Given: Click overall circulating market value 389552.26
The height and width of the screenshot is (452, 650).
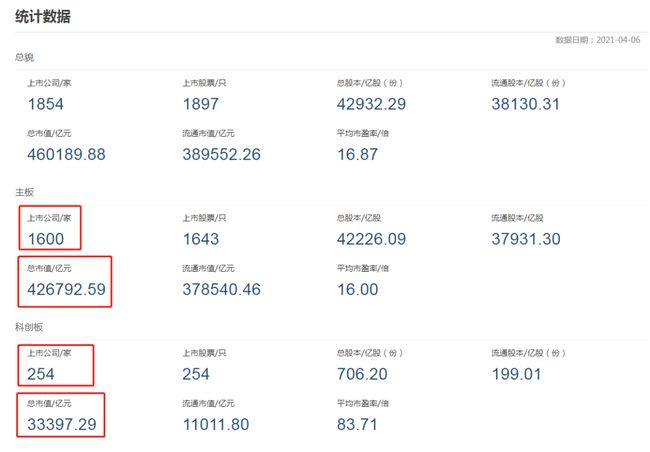Looking at the screenshot, I should point(221,155).
